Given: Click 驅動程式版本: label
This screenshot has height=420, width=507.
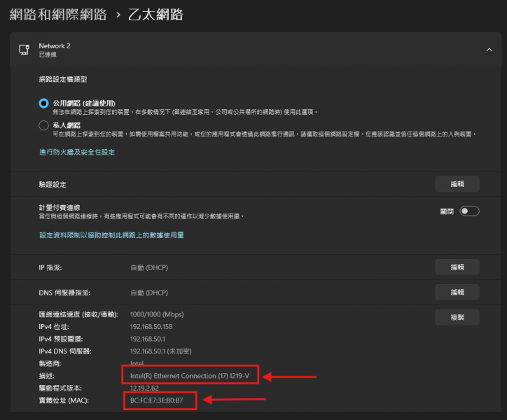Looking at the screenshot, I should point(60,388).
